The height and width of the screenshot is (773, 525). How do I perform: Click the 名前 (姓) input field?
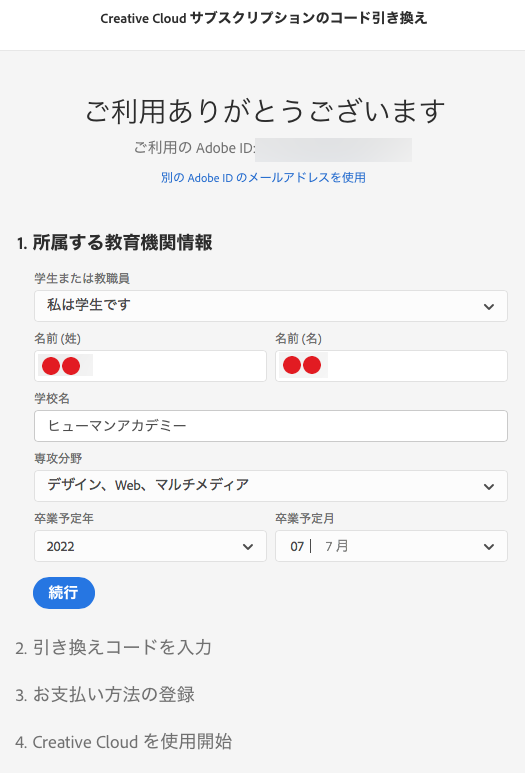150,366
